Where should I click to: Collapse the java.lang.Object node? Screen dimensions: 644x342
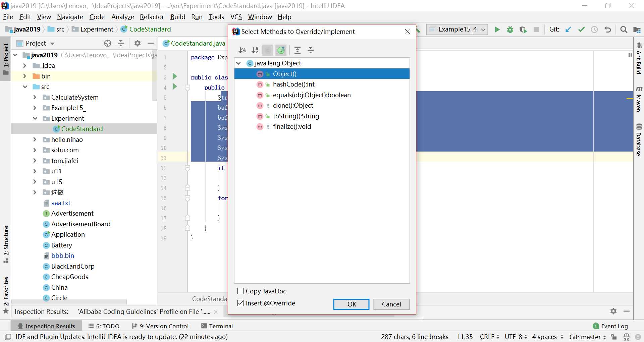(238, 63)
